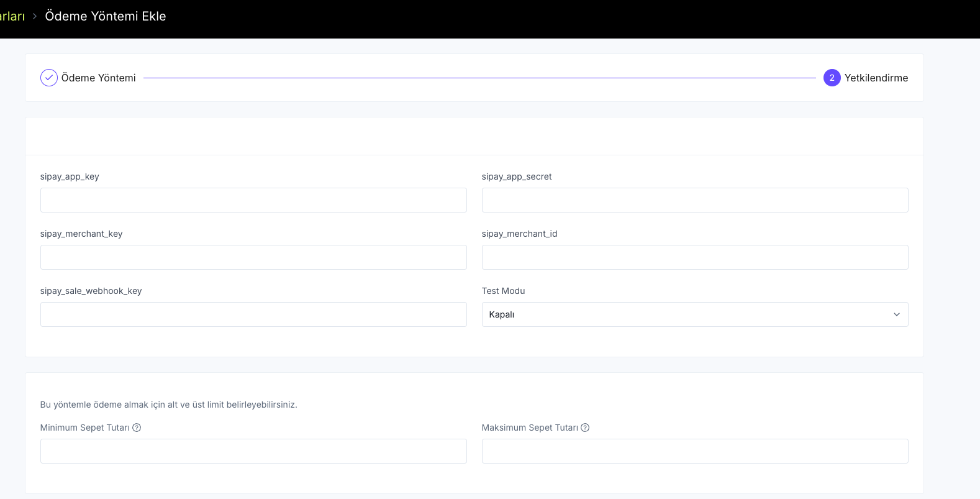Click the Maksimum Sepet Tutarı input field
The height and width of the screenshot is (499, 980).
695,451
